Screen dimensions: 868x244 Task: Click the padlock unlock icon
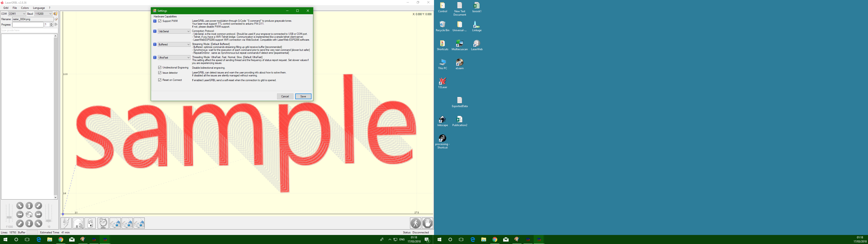tap(90, 223)
